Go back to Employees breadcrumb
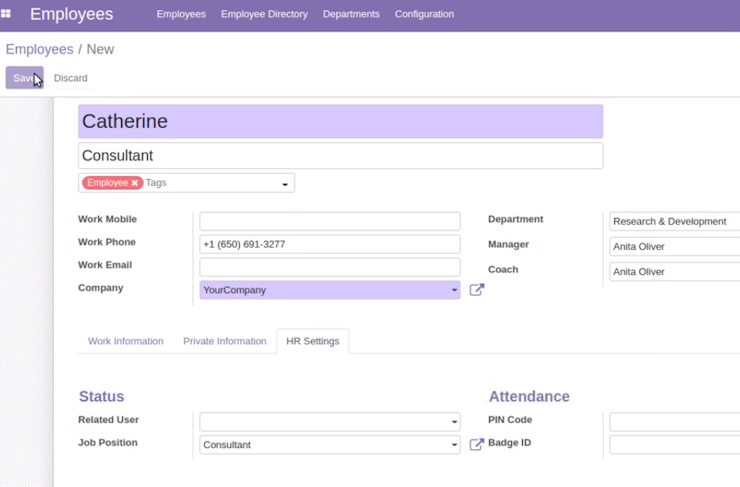This screenshot has height=487, width=740. (40, 49)
